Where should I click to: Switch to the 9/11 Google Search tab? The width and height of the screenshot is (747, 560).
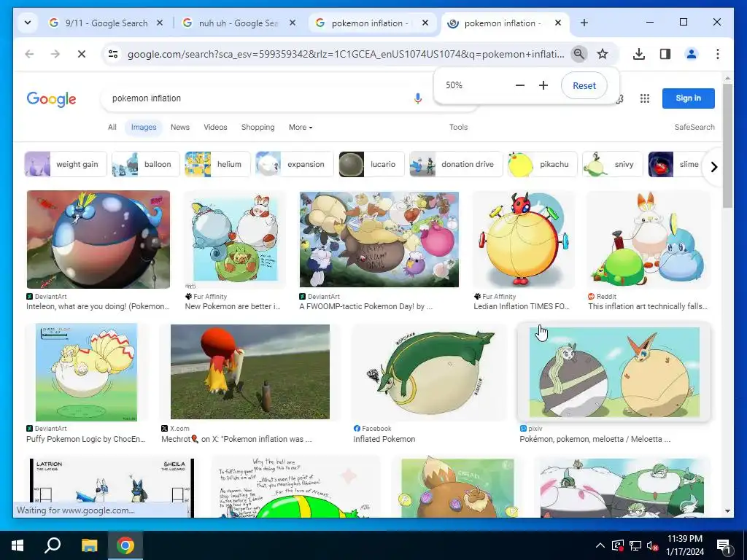click(106, 23)
